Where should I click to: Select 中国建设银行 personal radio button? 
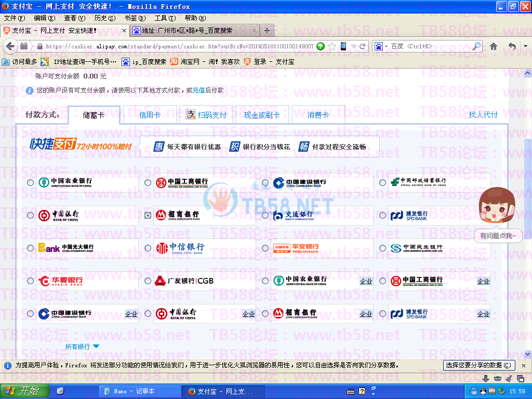pos(265,182)
